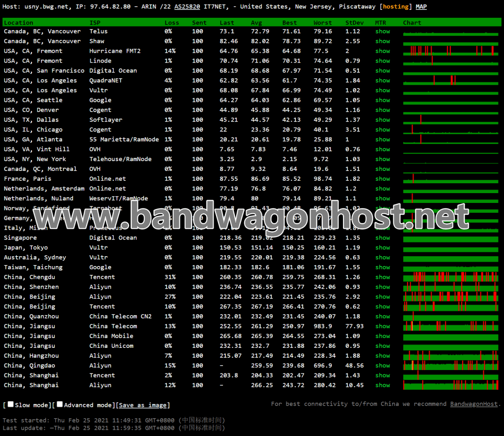This screenshot has height=436, width=504.
Task: Show MTR for Vancouver Telus row
Action: click(382, 31)
